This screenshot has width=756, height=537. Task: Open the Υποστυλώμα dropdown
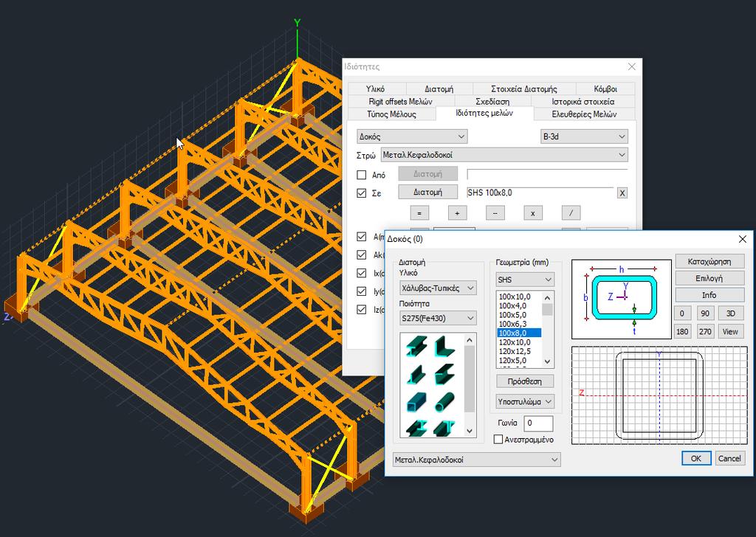click(x=525, y=402)
